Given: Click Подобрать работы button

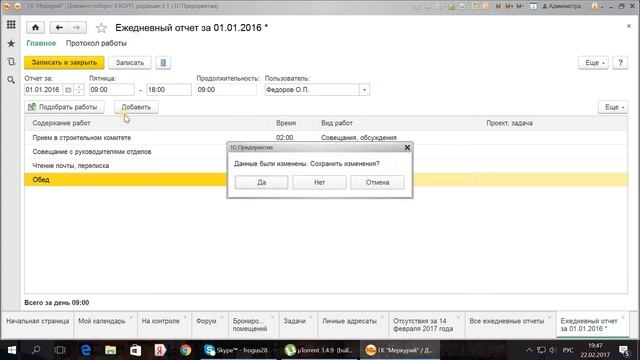Looking at the screenshot, I should 64,107.
